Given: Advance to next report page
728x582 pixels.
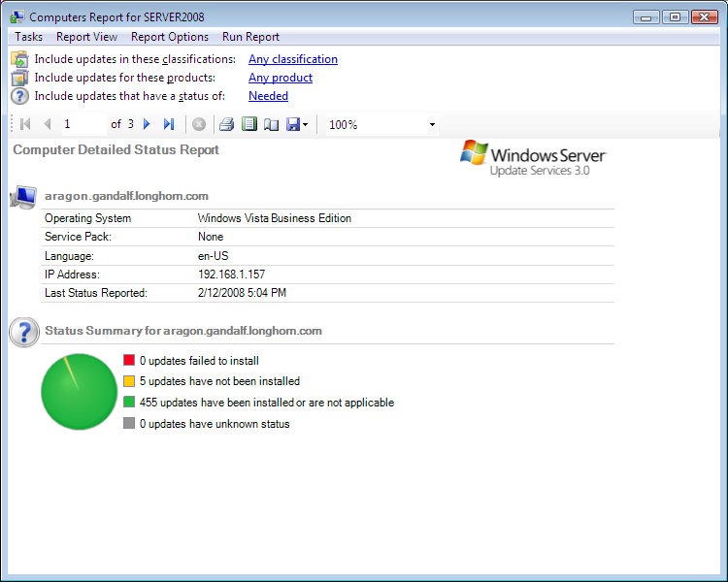Looking at the screenshot, I should (x=147, y=124).
